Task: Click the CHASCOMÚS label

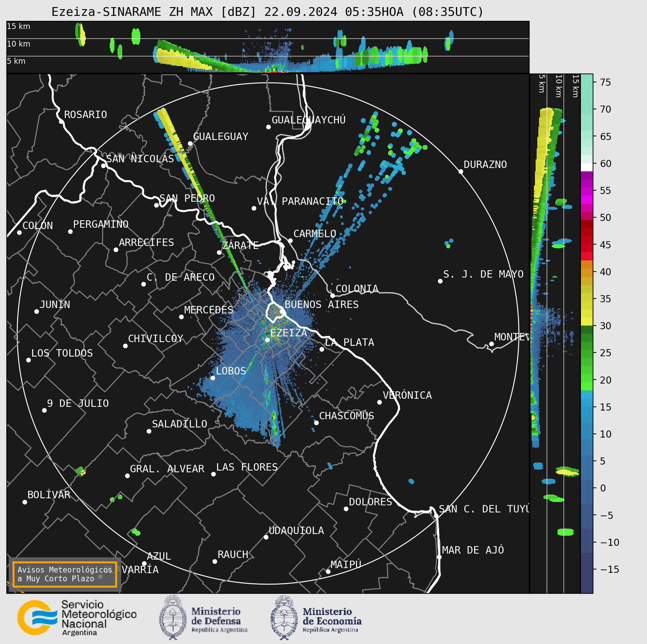Action: click(347, 416)
